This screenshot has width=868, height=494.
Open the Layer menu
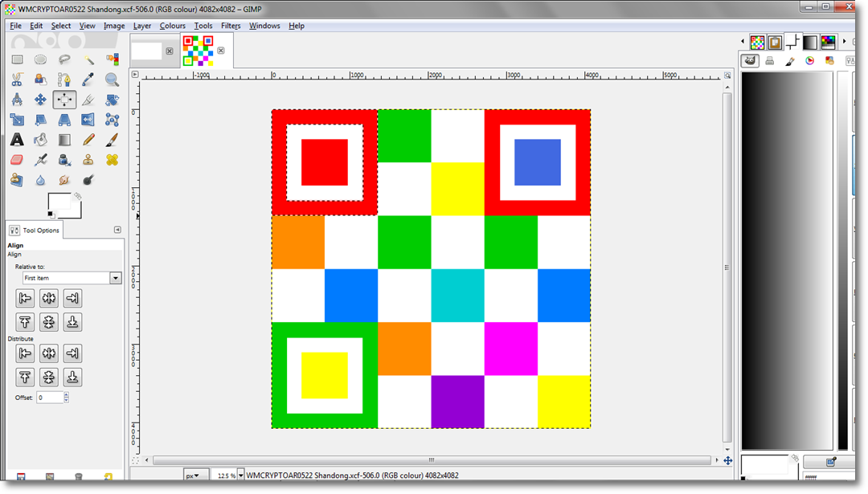[x=142, y=26]
